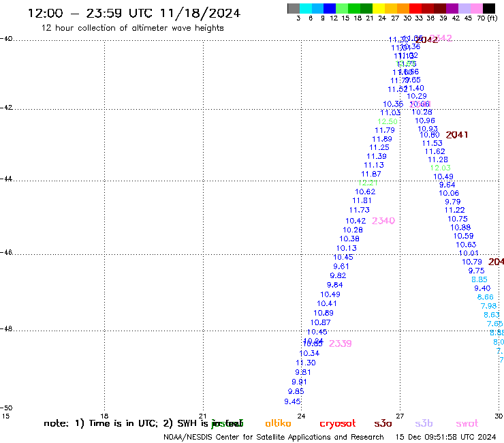Click the wave height value 9.82
The height and width of the screenshot is (443, 504).
pos(338,276)
